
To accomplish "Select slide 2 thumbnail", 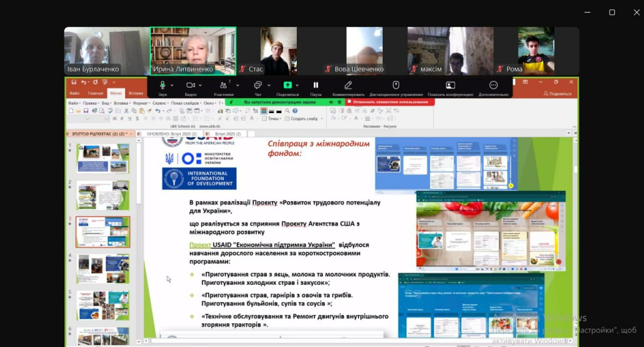I will pos(103,195).
